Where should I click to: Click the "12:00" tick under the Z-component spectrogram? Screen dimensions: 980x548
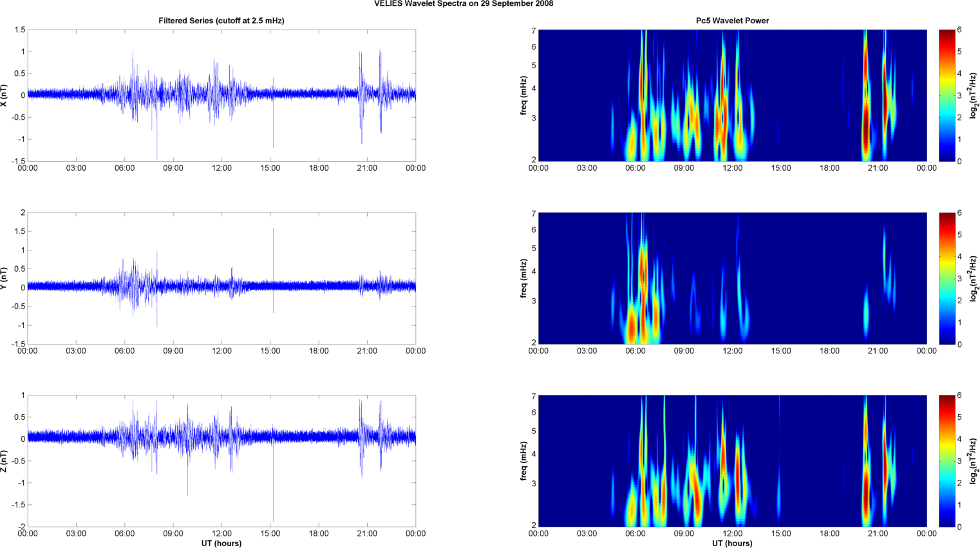pos(732,533)
